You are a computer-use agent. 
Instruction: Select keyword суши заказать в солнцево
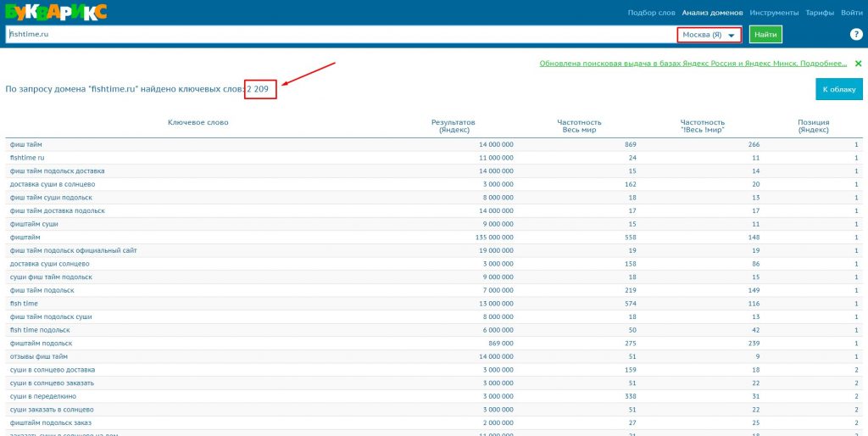point(52,410)
